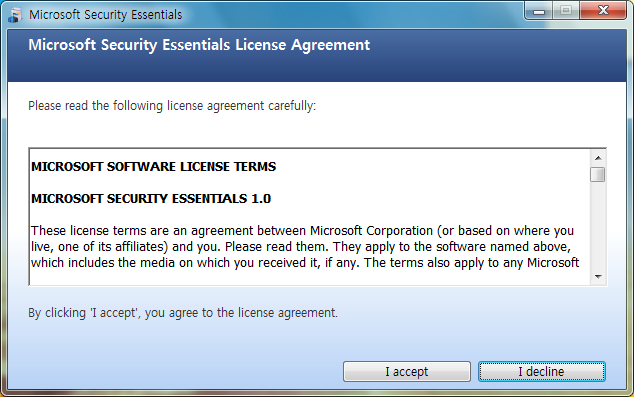This screenshot has height=397, width=634.
Task: Click 'Microsoft Corporation' in the license text
Action: (371, 230)
